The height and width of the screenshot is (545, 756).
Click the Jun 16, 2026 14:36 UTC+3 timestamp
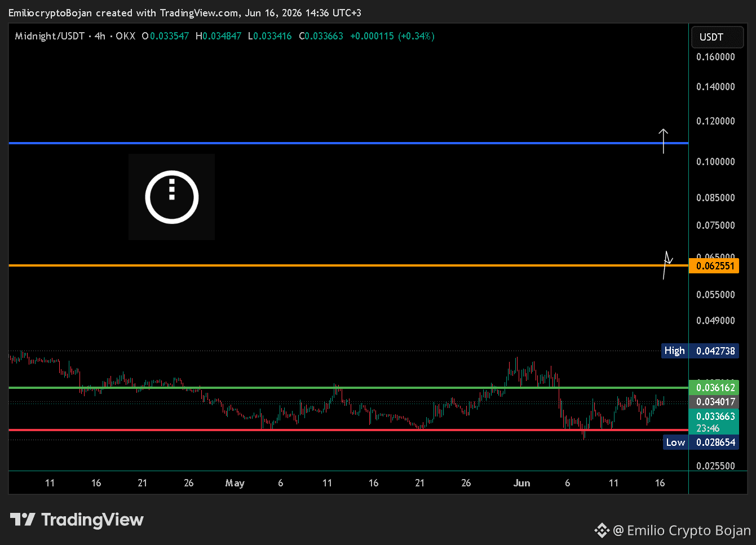pyautogui.click(x=303, y=12)
